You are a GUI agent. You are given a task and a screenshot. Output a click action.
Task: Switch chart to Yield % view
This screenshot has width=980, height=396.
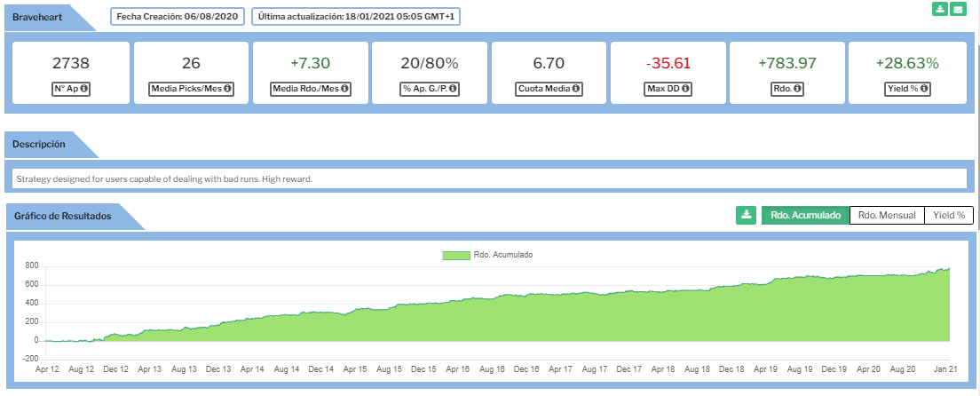(948, 215)
